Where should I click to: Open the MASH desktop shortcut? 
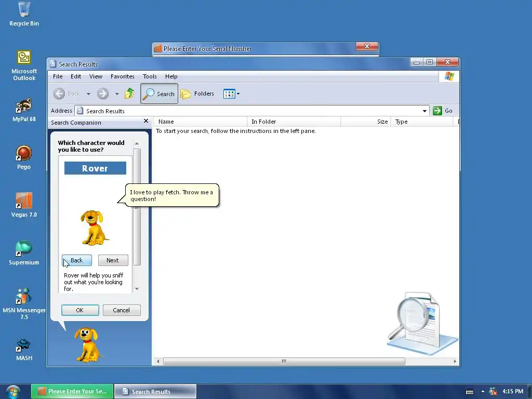click(x=24, y=350)
